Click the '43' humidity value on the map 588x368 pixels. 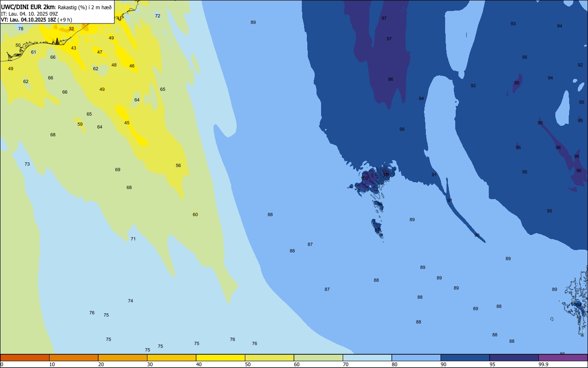point(73,48)
